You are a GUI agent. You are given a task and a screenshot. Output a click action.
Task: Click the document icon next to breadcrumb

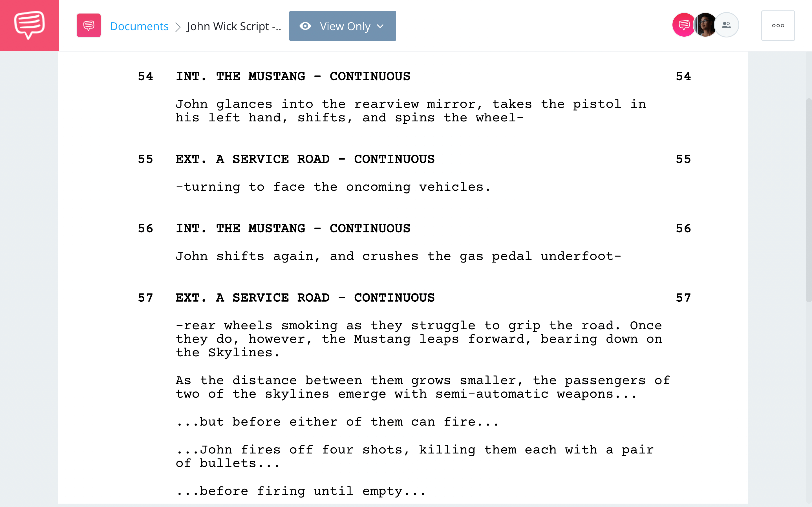coord(88,26)
